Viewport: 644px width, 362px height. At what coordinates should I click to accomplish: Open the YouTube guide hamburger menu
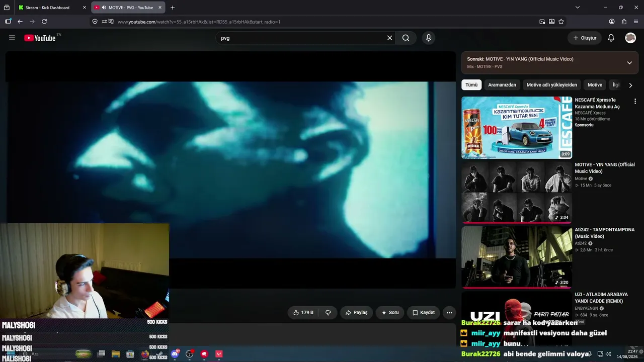12,38
